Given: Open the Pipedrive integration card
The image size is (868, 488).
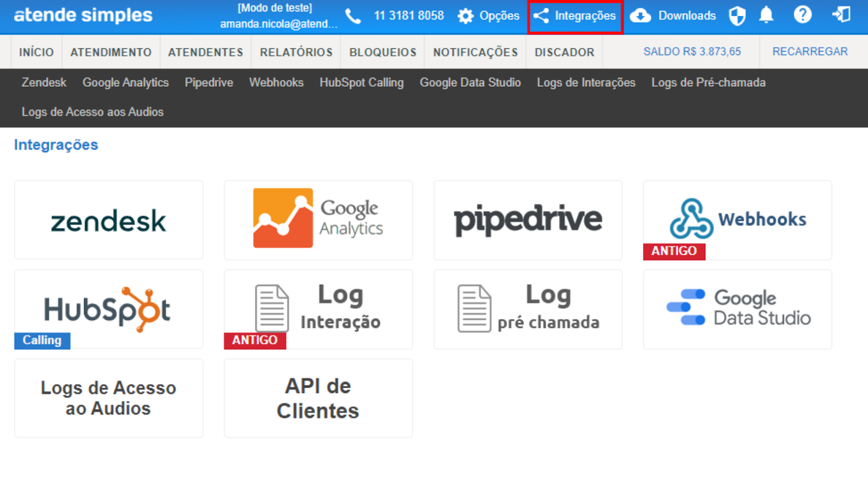Looking at the screenshot, I should click(x=528, y=220).
